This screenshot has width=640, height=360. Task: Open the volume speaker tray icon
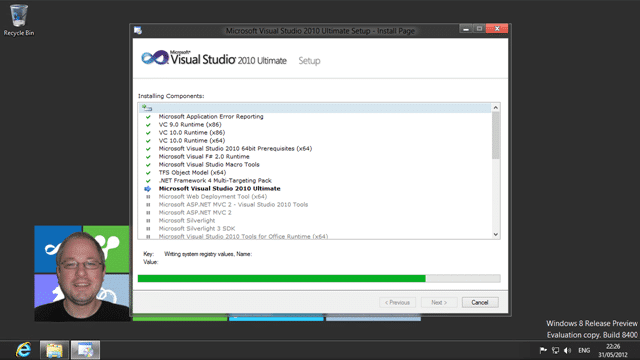tap(567, 350)
